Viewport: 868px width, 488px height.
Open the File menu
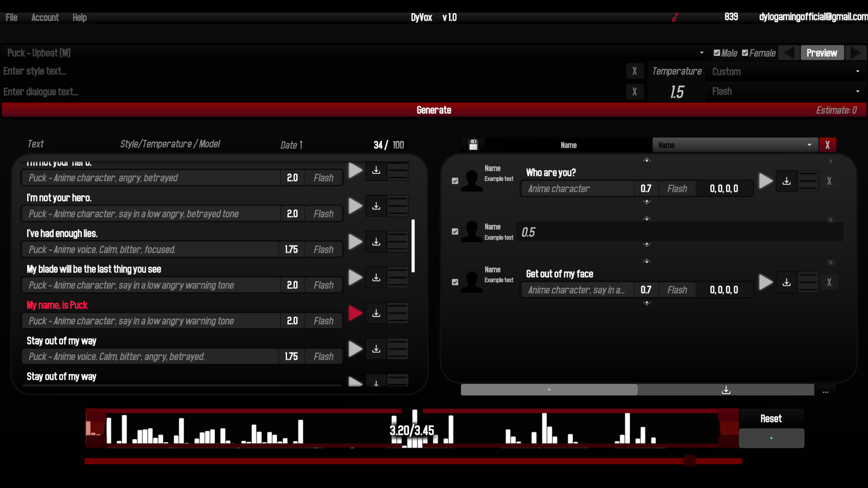[11, 17]
